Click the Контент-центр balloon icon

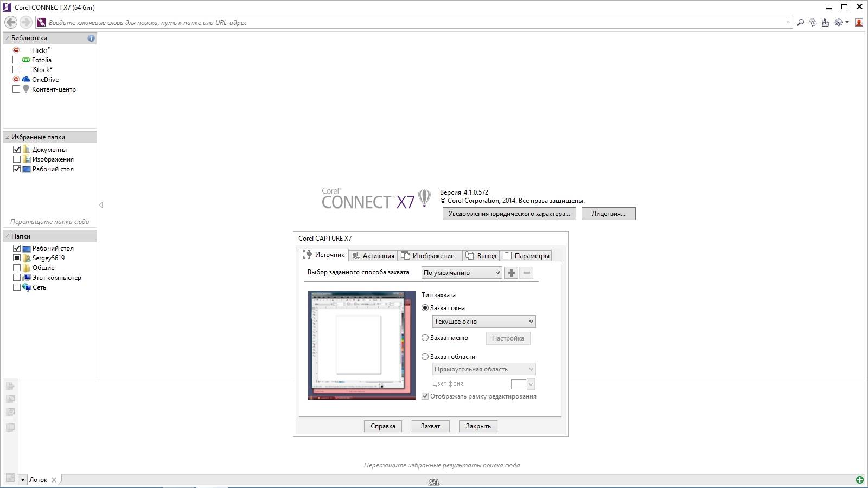(26, 89)
